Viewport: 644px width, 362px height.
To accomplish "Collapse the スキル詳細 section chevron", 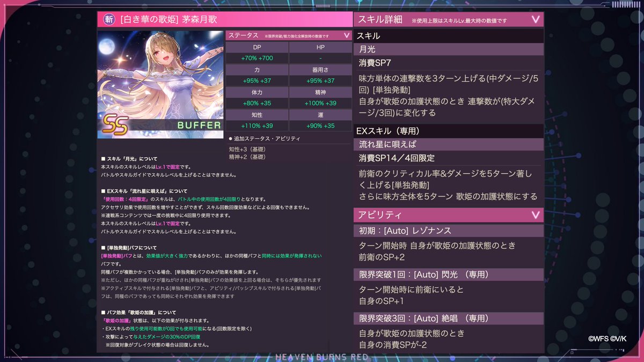I will point(535,20).
